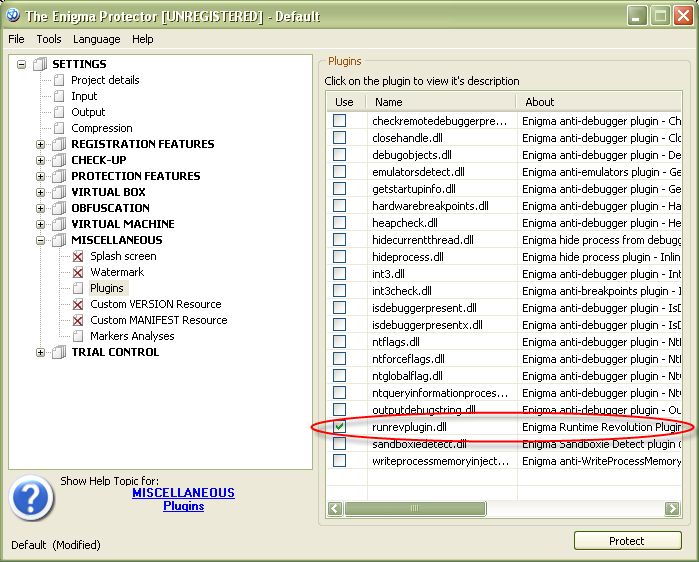The height and width of the screenshot is (562, 699).
Task: Expand the PROTECTION FEATURES node
Action: point(40,176)
